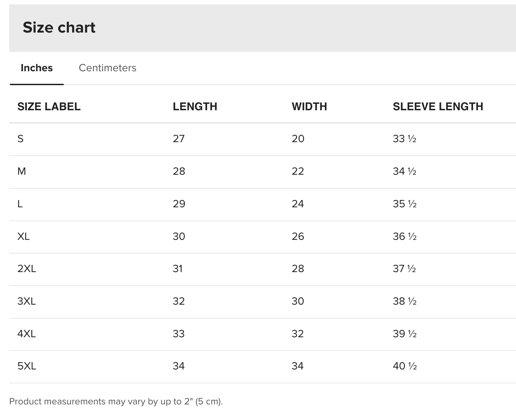Select the 2XL size row label
516x420 pixels.
click(x=26, y=269)
